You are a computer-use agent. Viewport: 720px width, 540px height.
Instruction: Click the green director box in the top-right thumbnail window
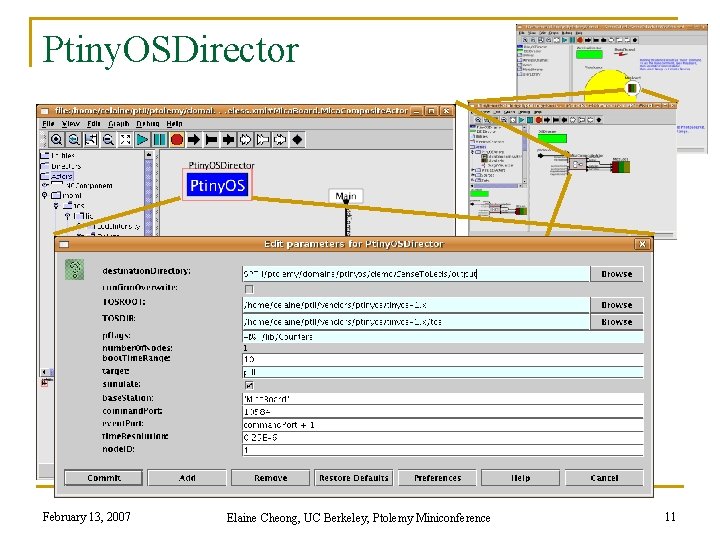point(589,54)
